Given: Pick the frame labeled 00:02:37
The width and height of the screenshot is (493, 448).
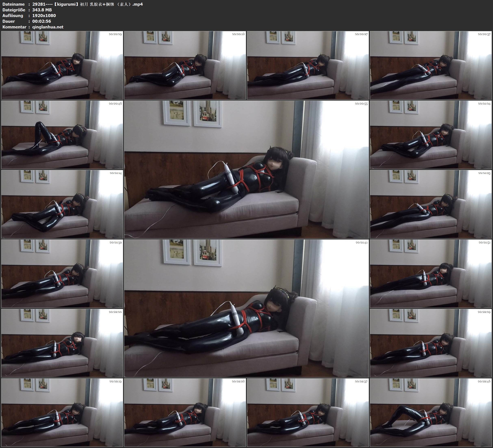Looking at the screenshot, I should click(x=308, y=412).
